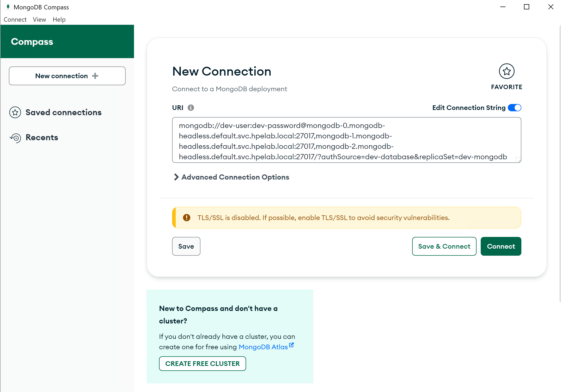Click the MongoDB leaf icon in title bar

(x=8, y=7)
